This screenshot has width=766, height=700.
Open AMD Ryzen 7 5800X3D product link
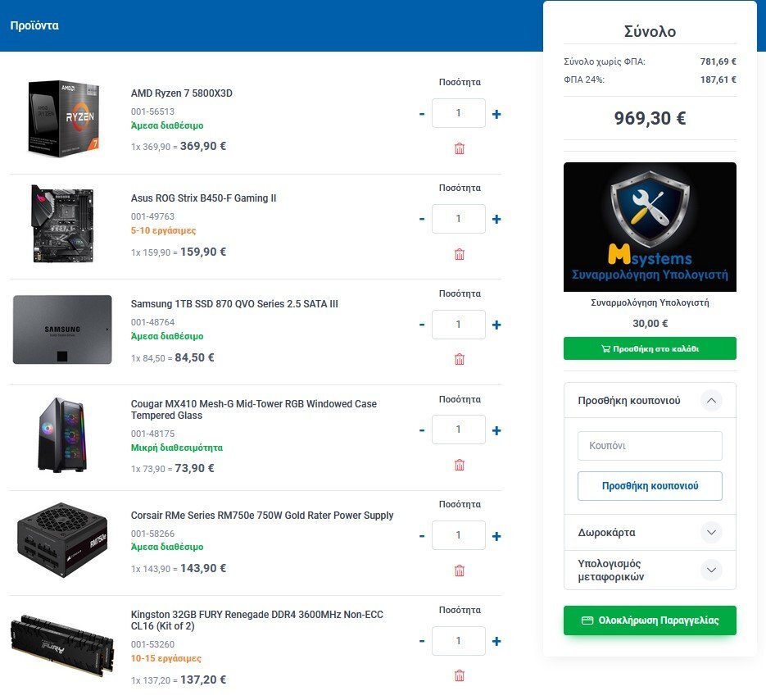click(182, 93)
